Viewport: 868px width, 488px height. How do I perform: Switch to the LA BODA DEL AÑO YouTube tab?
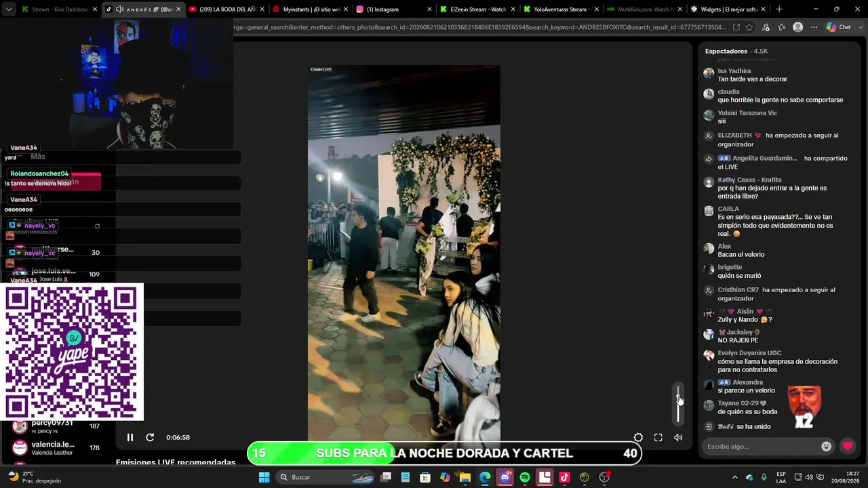[x=226, y=9]
